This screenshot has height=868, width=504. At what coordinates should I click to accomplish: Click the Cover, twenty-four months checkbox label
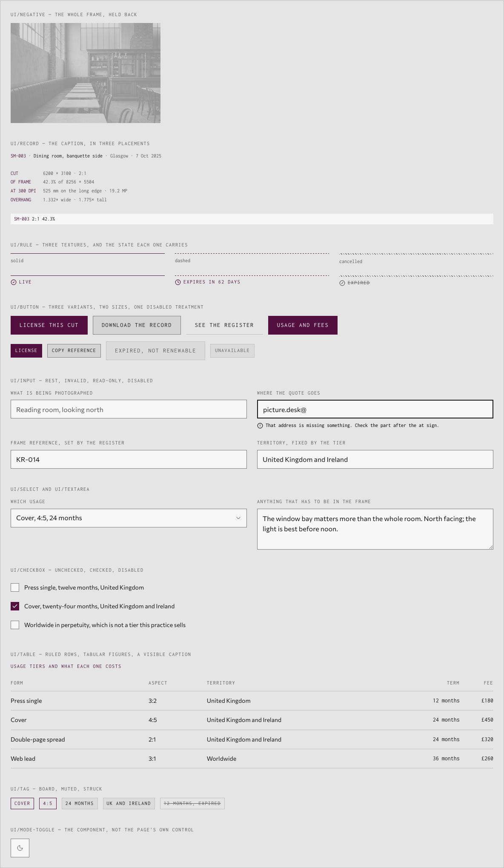99,606
